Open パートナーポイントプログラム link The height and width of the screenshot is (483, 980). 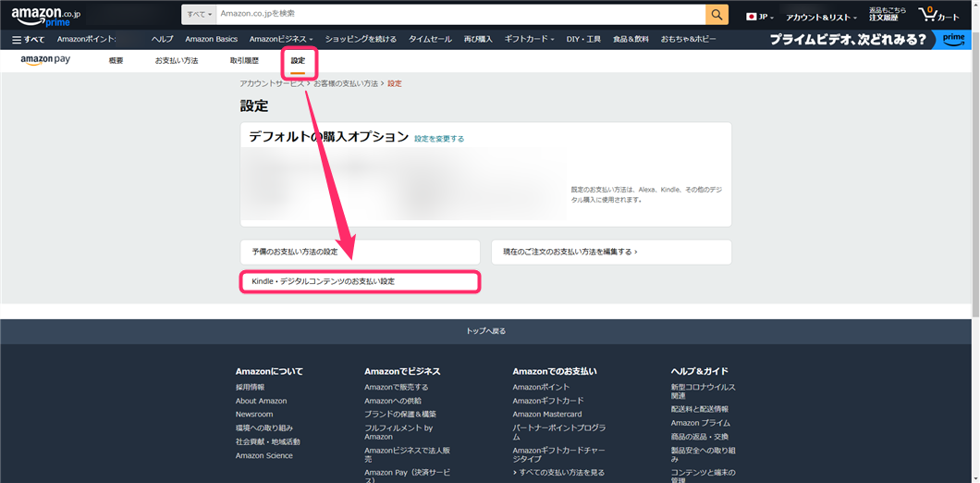pos(558,432)
